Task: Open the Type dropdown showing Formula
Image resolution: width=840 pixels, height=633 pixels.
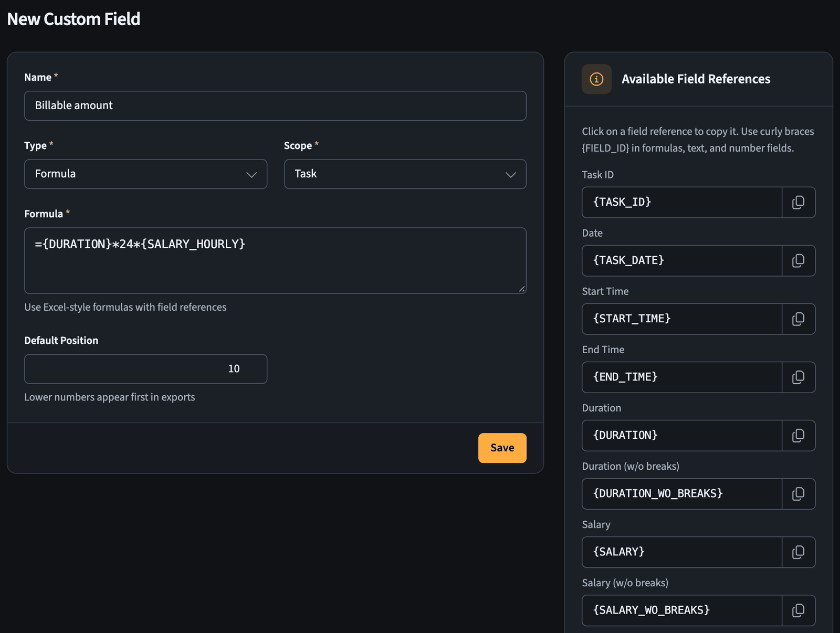Action: click(145, 174)
